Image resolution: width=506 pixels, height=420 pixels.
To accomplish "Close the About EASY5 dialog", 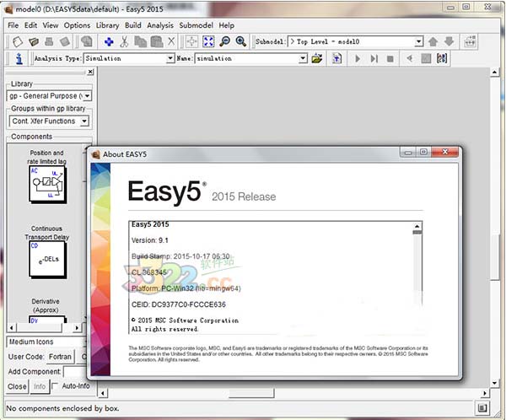I will point(445,152).
